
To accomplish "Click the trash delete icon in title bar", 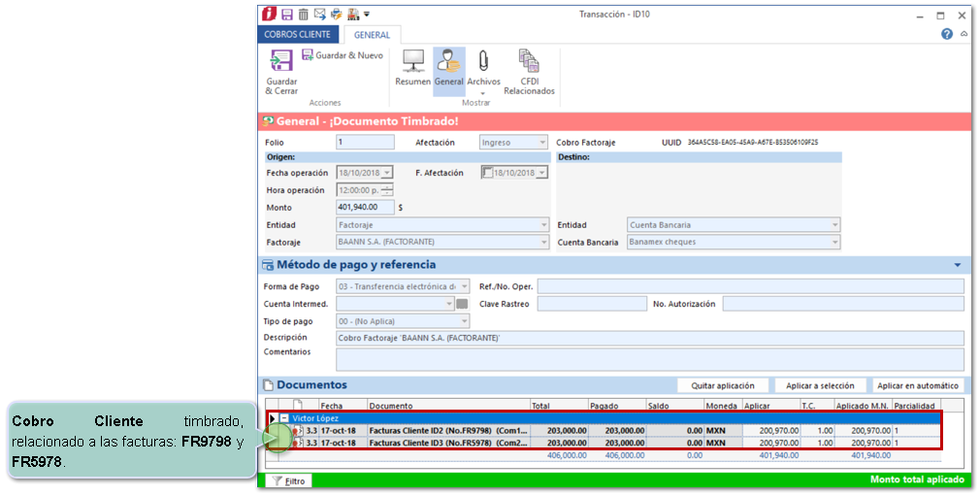I will 304,15.
